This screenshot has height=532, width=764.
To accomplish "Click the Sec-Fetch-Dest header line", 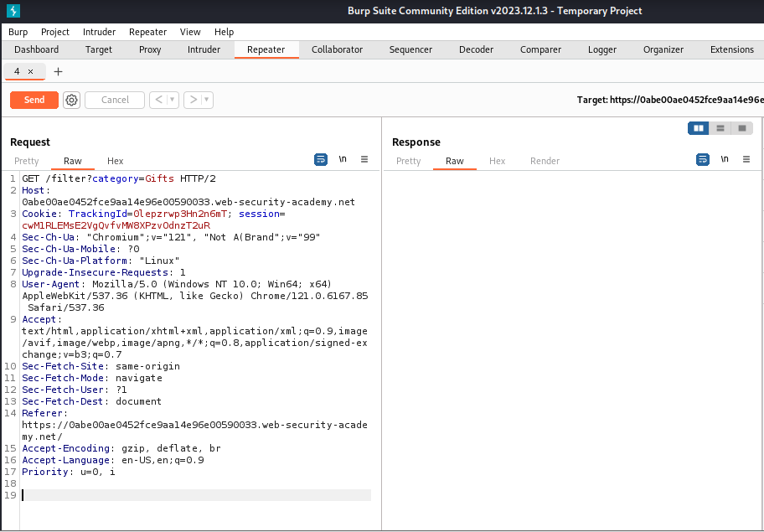I will [91, 401].
